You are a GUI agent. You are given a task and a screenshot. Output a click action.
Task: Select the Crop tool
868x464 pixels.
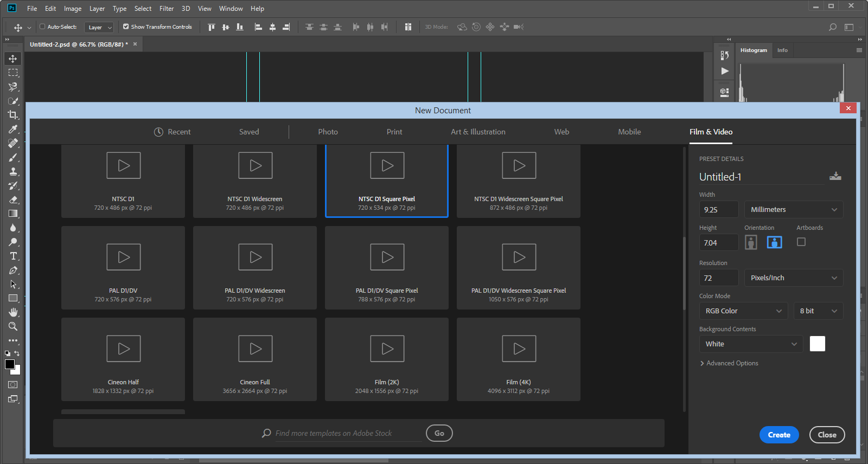[x=12, y=115]
